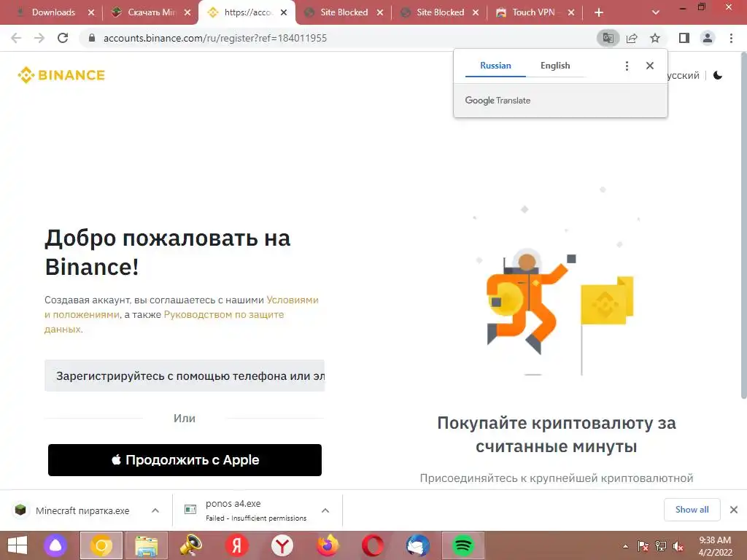
Task: Click the address bar URL
Action: pyautogui.click(x=215, y=38)
